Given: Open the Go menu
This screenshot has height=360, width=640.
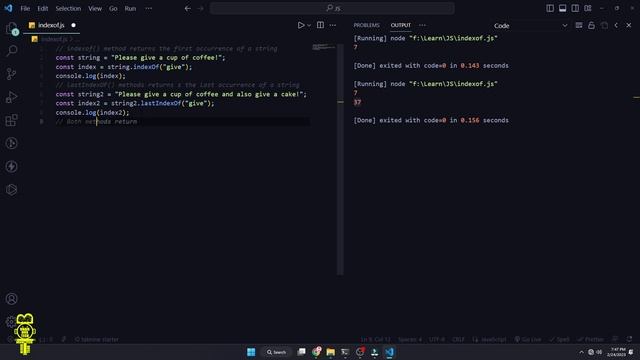Looking at the screenshot, I should point(113,8).
